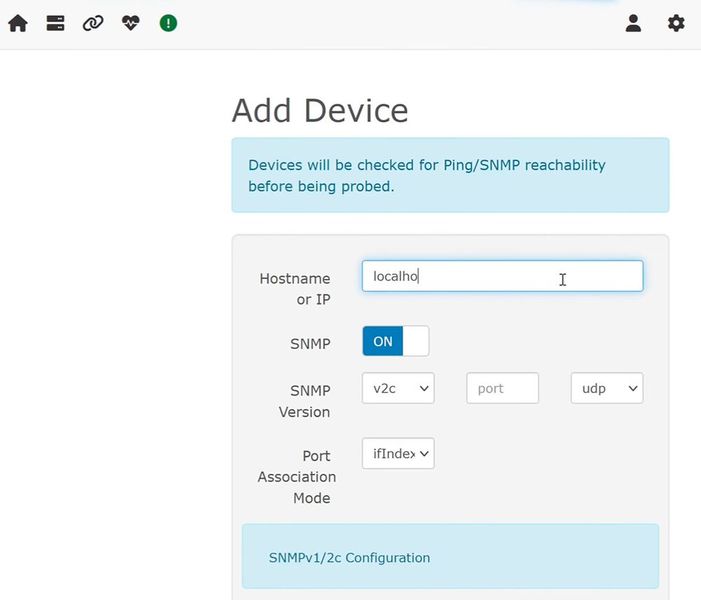Open the Devices server icon menu

pos(56,23)
